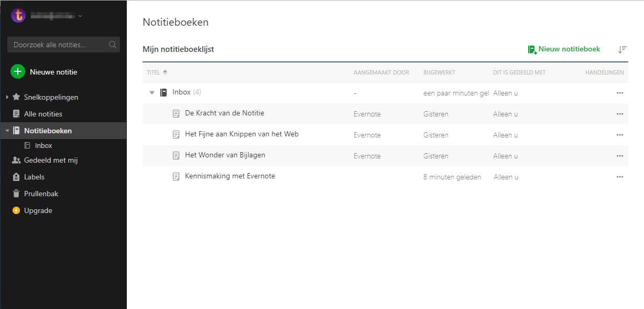Click the account avatar icon
The width and height of the screenshot is (644, 309).
[18, 15]
